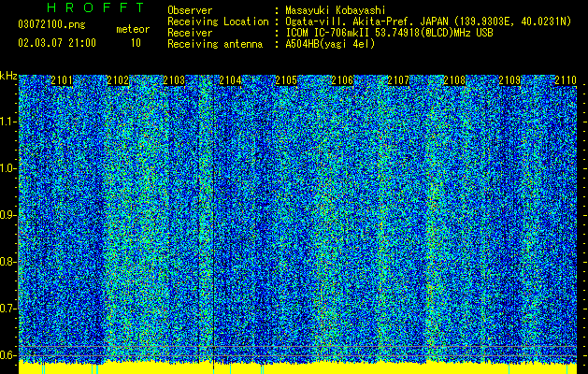Click the 0.6 kHz axis label

7,355
